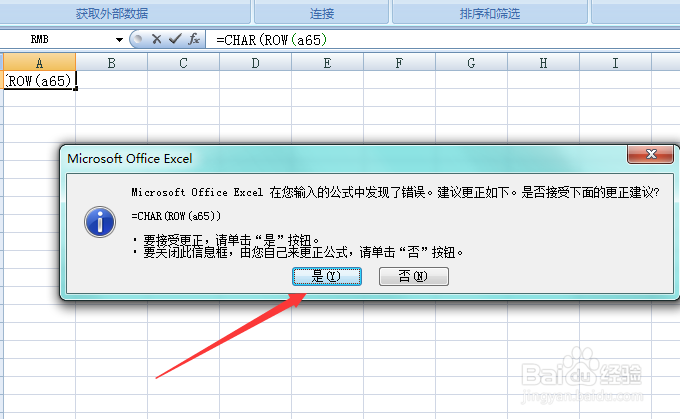680x419 pixels.
Task: Select column I header
Action: [x=615, y=63]
